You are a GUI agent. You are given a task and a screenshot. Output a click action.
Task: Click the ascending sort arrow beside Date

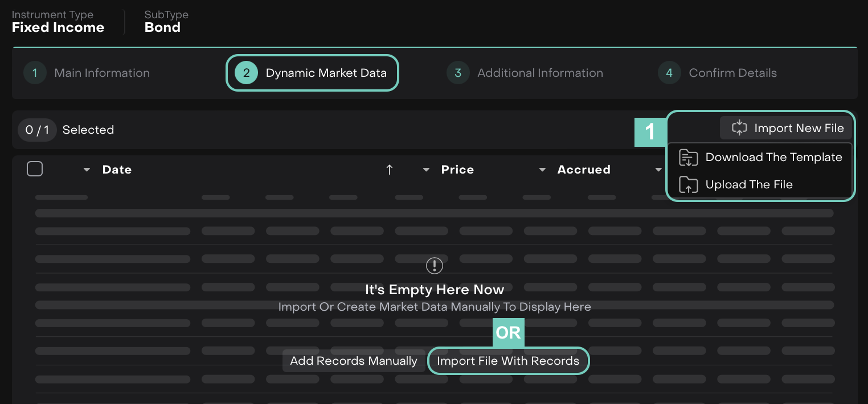click(x=390, y=170)
